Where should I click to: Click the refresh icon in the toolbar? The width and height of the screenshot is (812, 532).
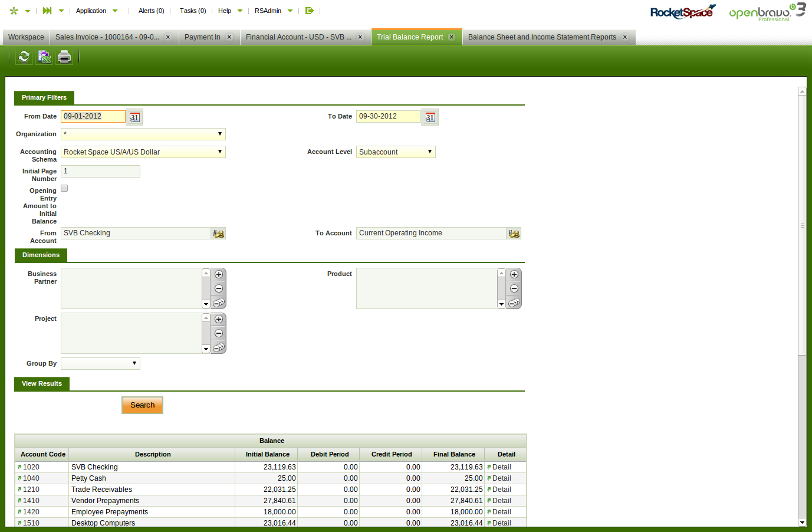24,57
